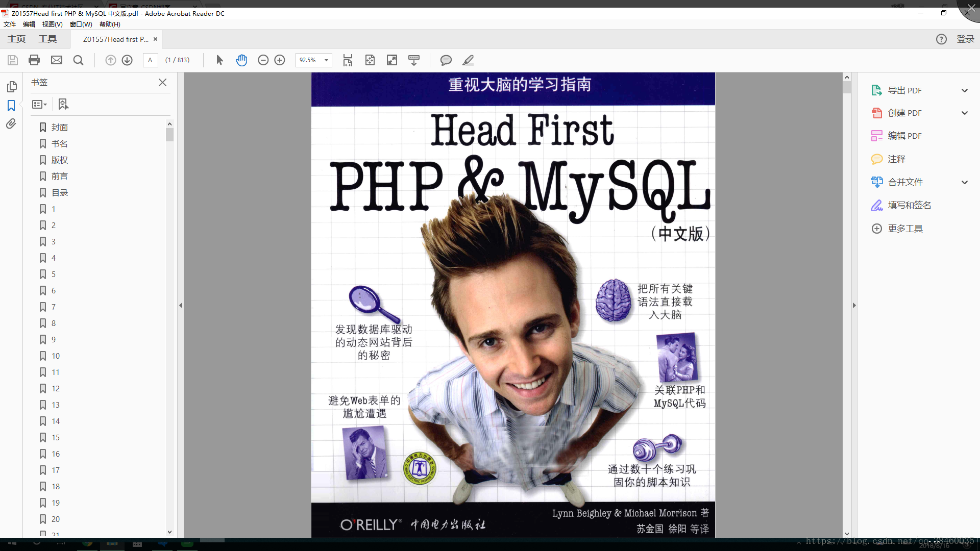Click the PDF cover page image
Screen dimensions: 980x551
point(513,305)
